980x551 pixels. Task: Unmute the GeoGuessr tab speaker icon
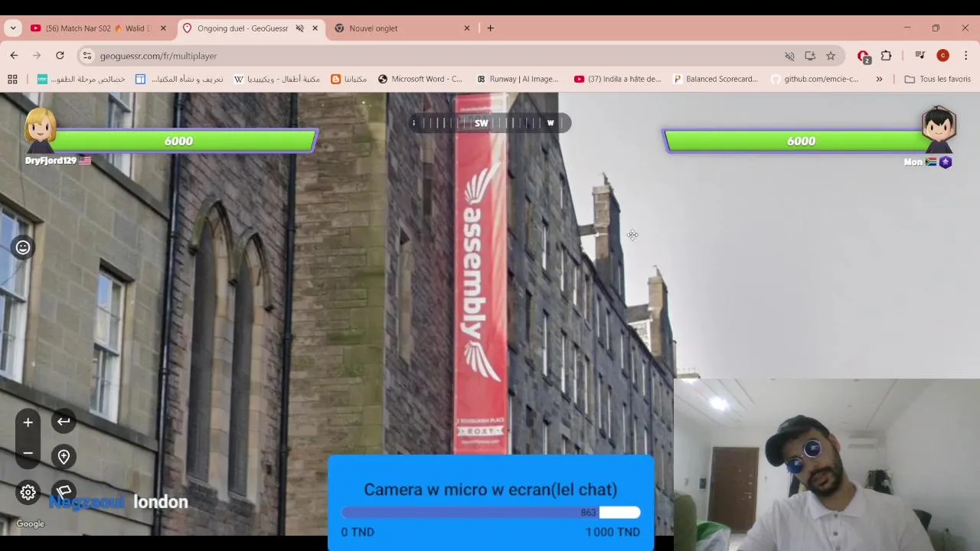point(299,28)
